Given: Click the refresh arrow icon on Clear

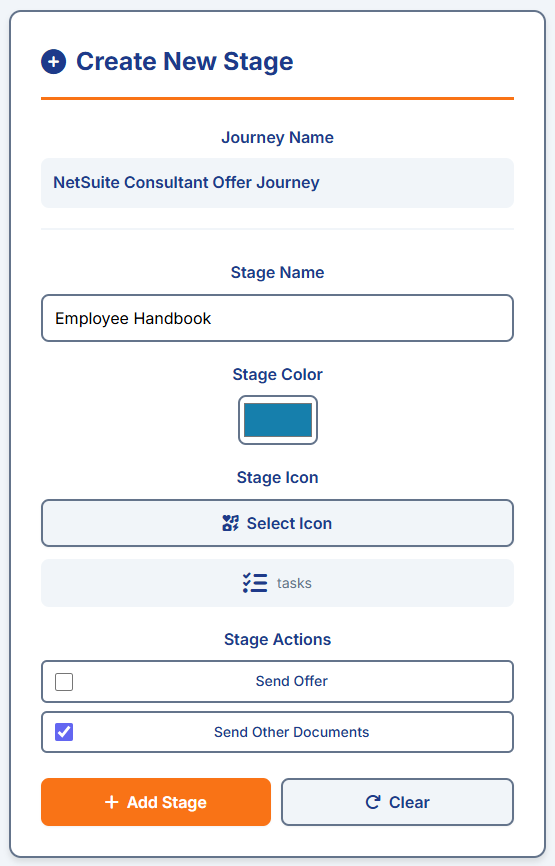Looking at the screenshot, I should click(373, 802).
